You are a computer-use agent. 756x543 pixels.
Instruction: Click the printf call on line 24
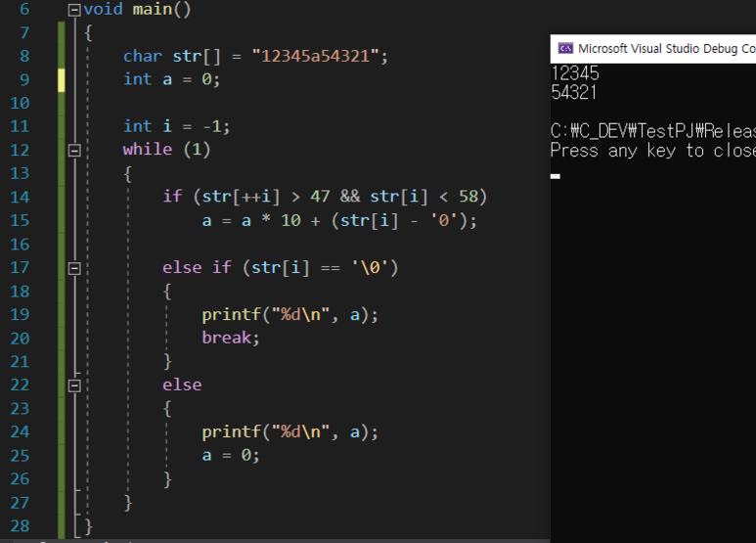(x=289, y=432)
